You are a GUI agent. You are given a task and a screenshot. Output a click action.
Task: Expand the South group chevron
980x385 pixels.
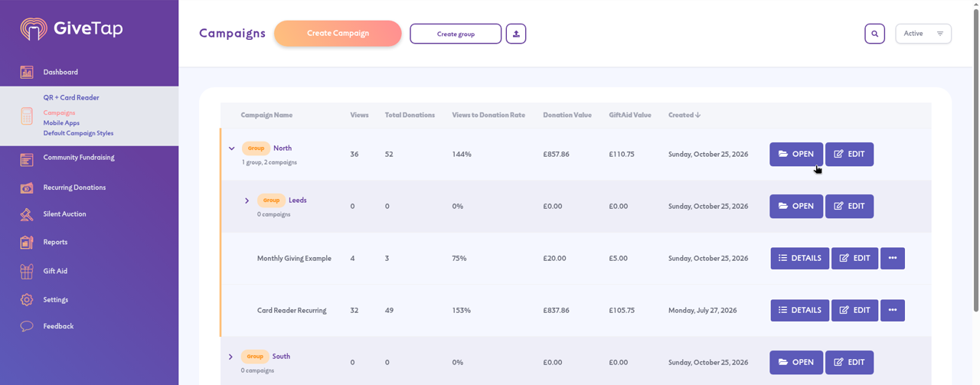pos(230,357)
